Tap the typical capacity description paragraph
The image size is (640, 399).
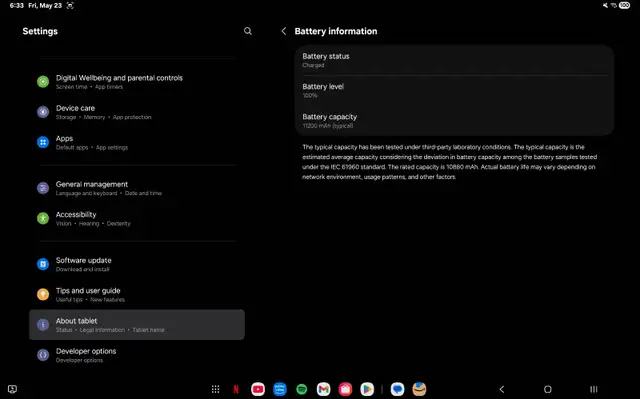[x=449, y=162]
